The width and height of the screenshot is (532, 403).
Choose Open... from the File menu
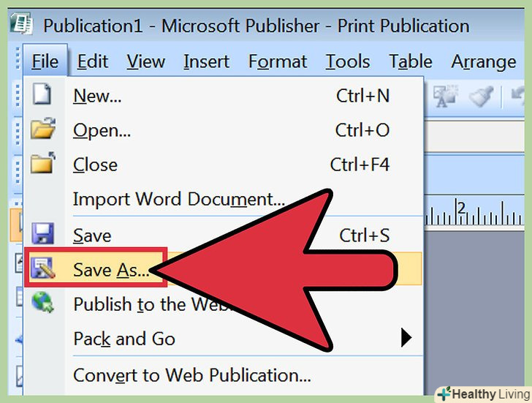pos(224,130)
